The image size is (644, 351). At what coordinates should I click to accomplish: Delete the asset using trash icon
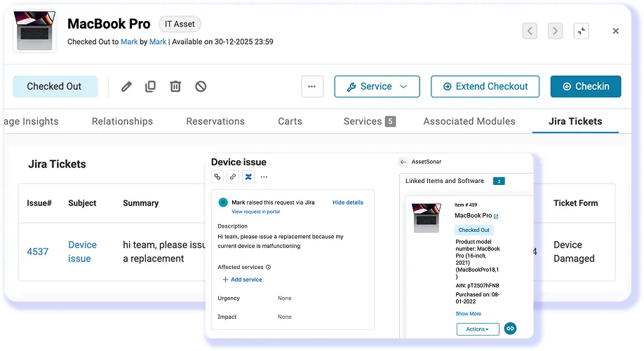175,86
